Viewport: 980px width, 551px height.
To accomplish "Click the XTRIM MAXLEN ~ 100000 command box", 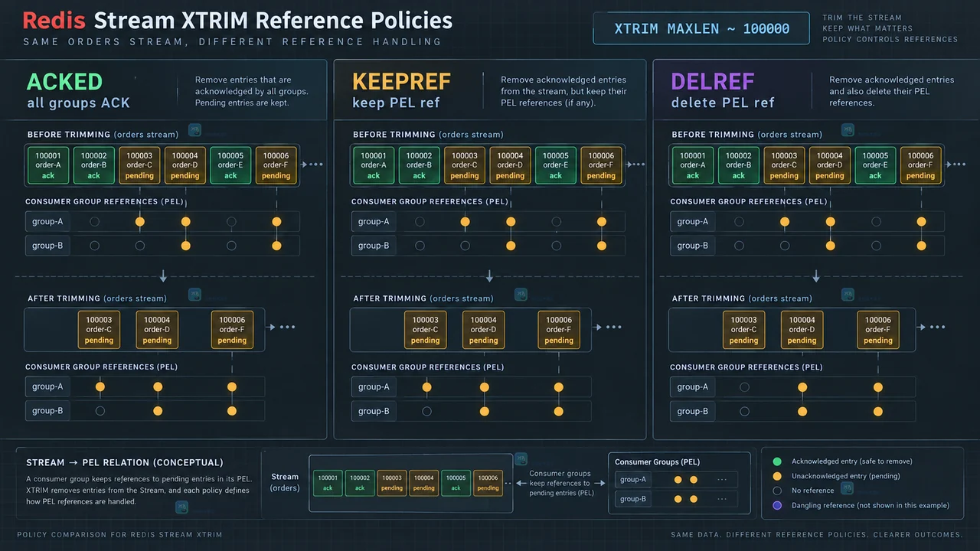I will 701,29.
